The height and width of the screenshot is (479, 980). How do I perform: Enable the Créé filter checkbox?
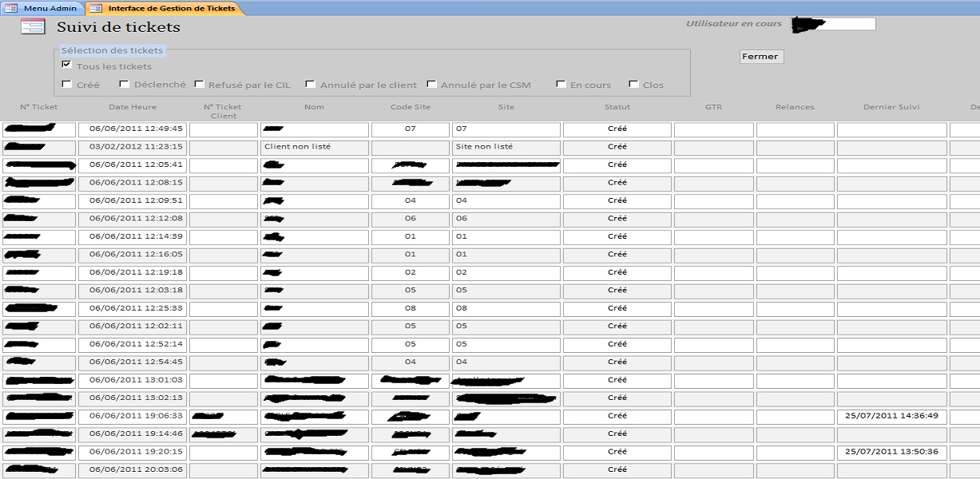point(66,84)
